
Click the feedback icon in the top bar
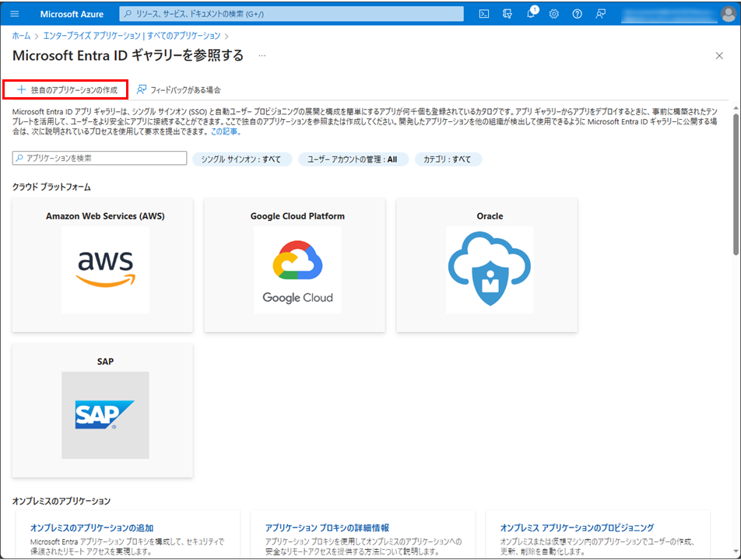click(600, 14)
